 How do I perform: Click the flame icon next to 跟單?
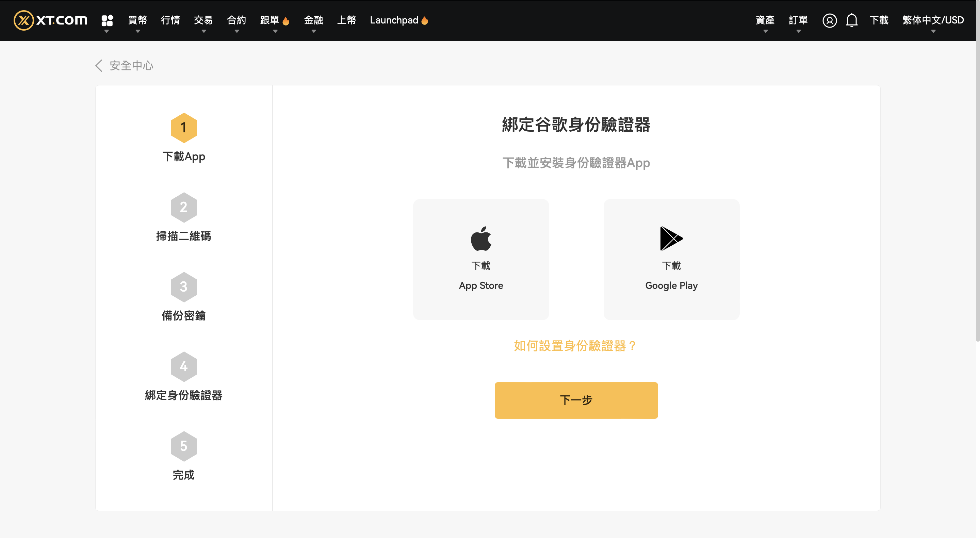285,21
